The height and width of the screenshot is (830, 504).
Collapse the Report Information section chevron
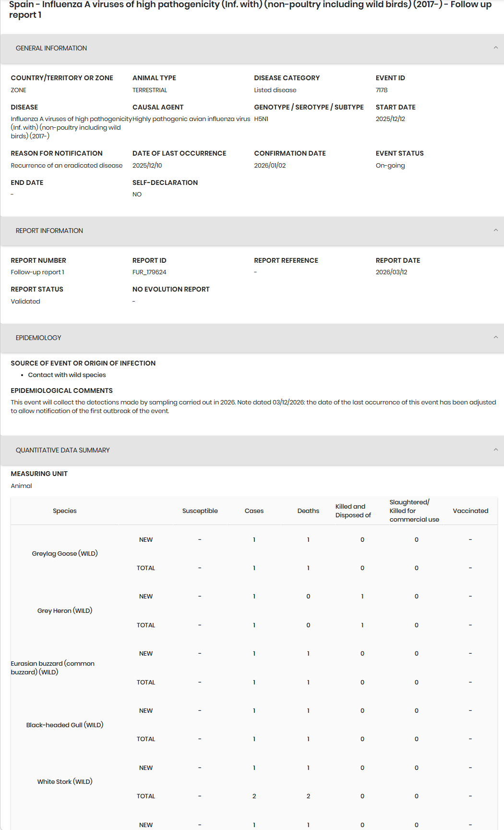(495, 231)
